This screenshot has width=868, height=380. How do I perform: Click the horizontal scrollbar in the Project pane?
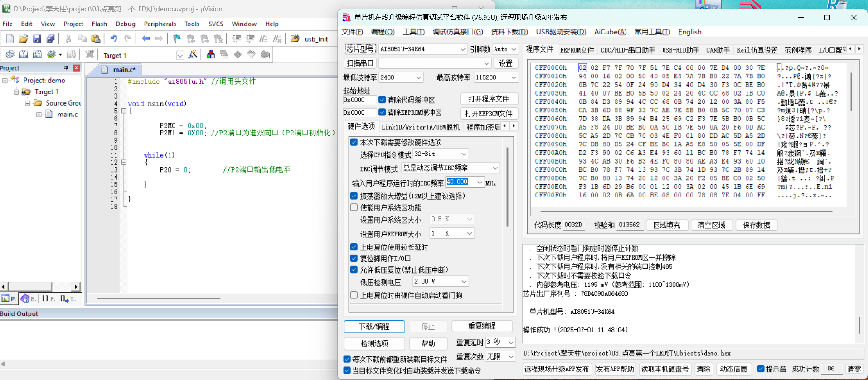(x=40, y=286)
